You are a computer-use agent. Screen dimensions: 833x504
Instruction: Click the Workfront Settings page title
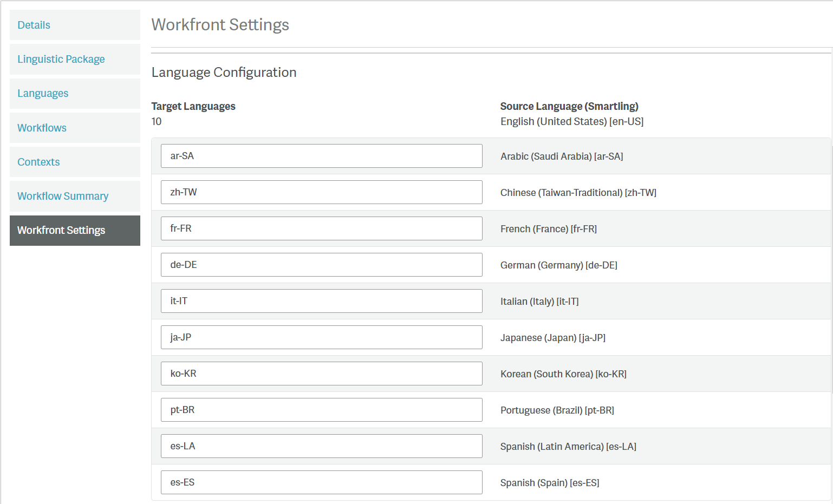click(x=220, y=25)
